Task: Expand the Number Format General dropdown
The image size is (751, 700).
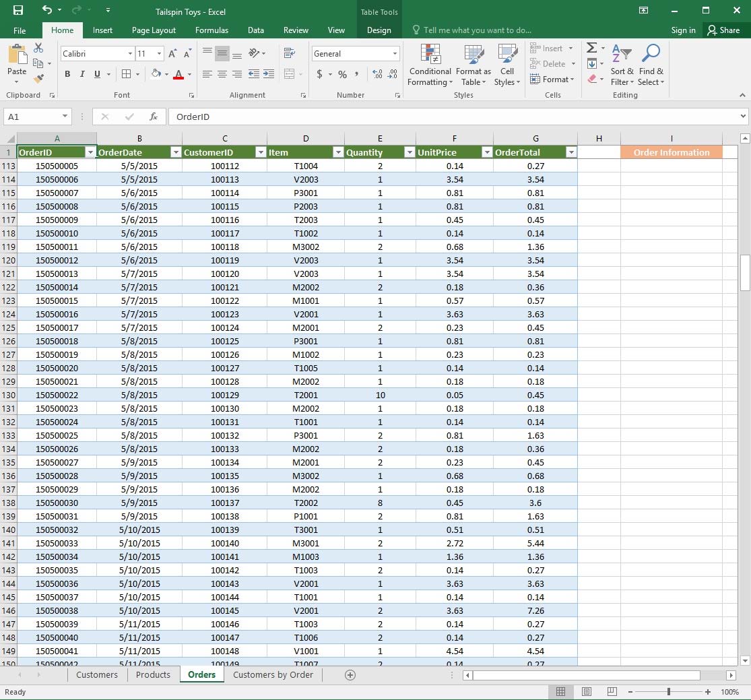Action: [395, 54]
